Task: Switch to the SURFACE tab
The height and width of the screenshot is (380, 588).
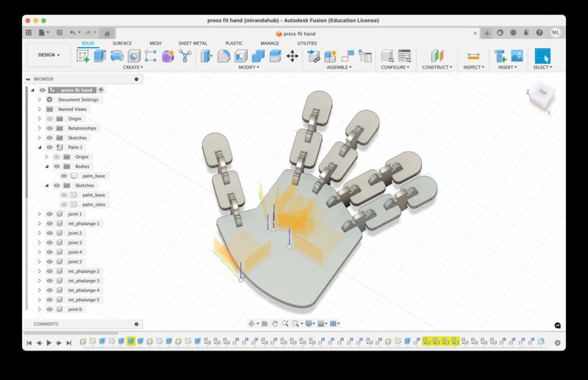Action: [122, 43]
